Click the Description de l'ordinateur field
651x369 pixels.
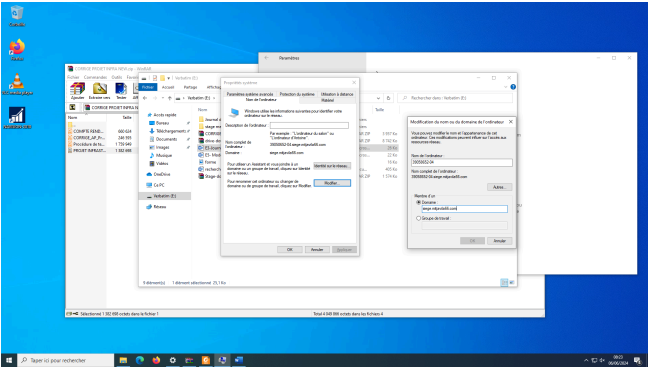coord(309,125)
